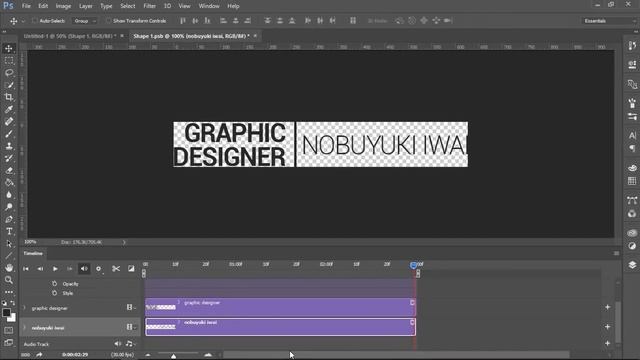Viewport: 640px width, 360px height.
Task: Open the Character panel icon on right dock
Action: 632,135
